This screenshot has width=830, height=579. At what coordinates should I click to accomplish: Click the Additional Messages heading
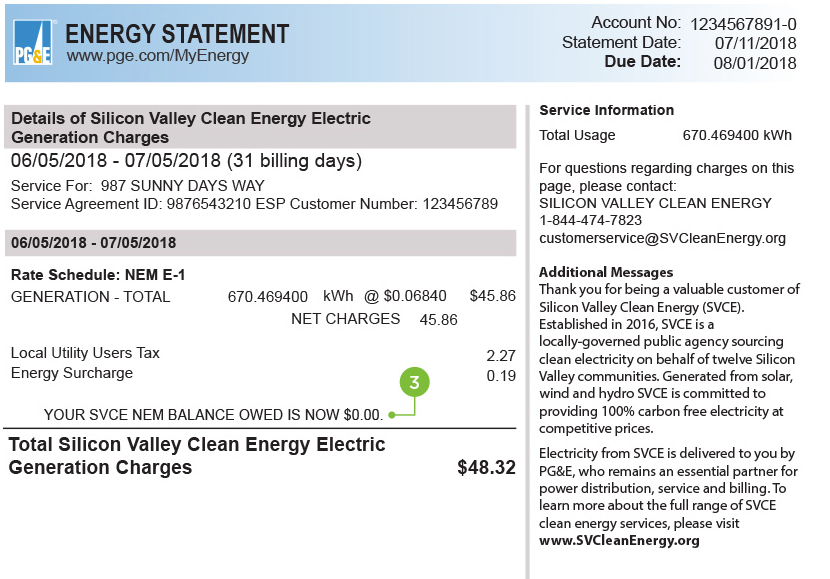tap(606, 272)
